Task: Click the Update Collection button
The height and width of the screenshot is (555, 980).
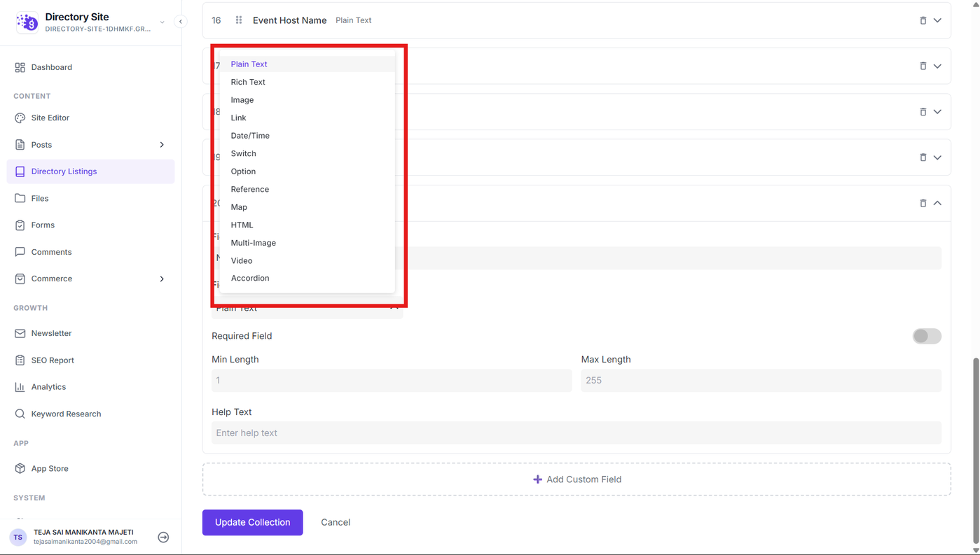Action: (252, 522)
